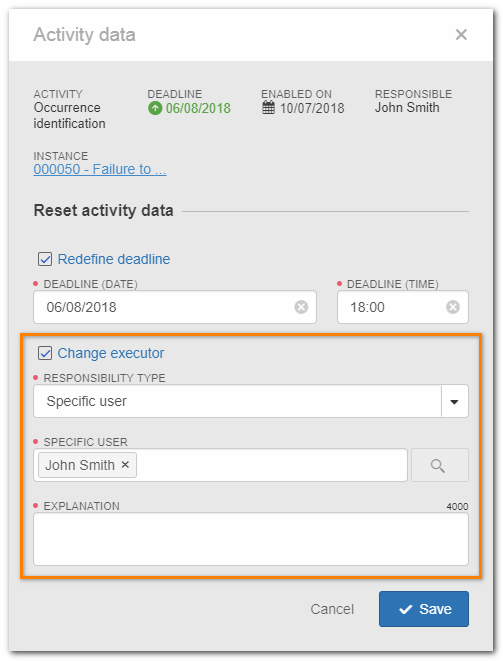Click into the Explanation text area
Screen dimensions: 503x661
point(251,539)
